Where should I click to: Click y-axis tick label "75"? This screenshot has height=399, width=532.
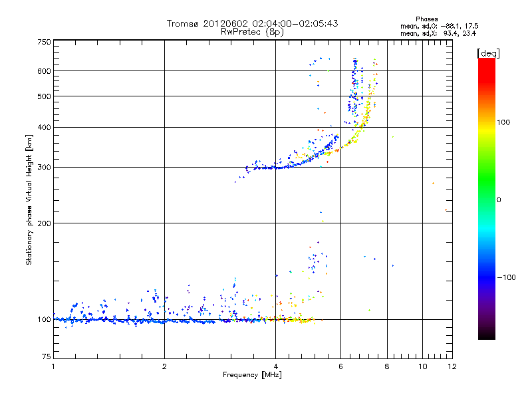tap(47, 356)
